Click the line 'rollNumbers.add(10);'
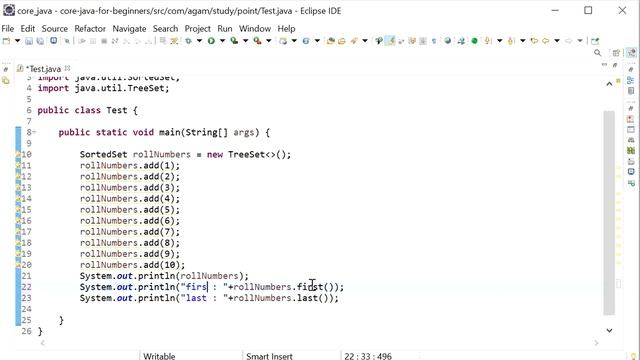640x360 pixels. (132, 265)
